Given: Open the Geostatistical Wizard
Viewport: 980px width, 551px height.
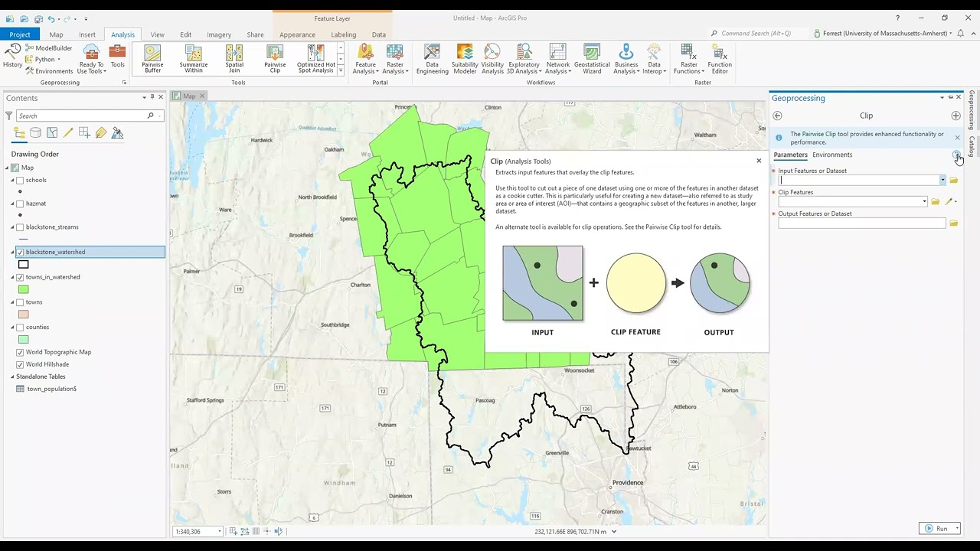Looking at the screenshot, I should tap(592, 59).
